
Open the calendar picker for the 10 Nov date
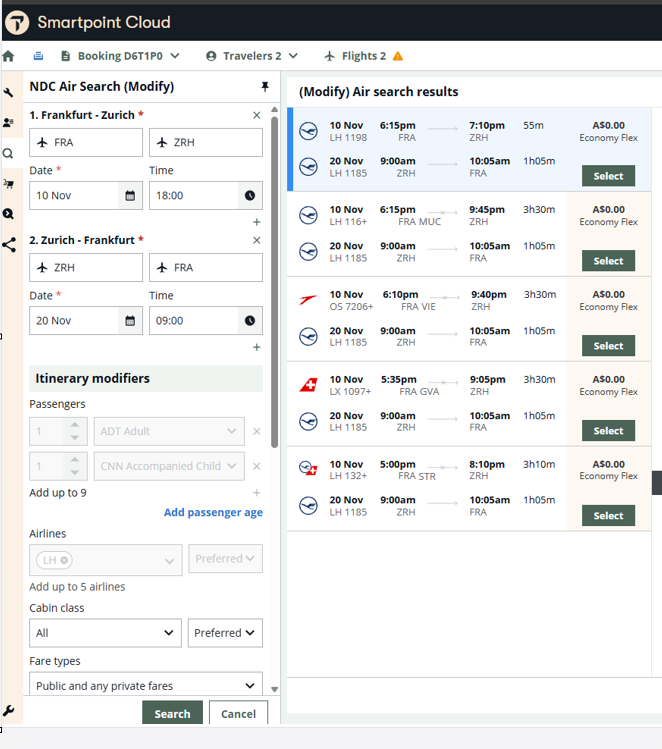130,196
